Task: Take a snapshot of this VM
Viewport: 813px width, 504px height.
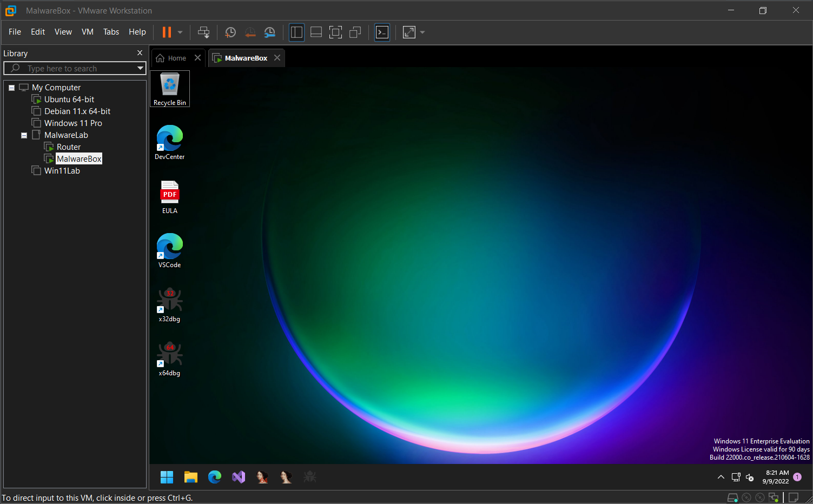Action: click(230, 32)
